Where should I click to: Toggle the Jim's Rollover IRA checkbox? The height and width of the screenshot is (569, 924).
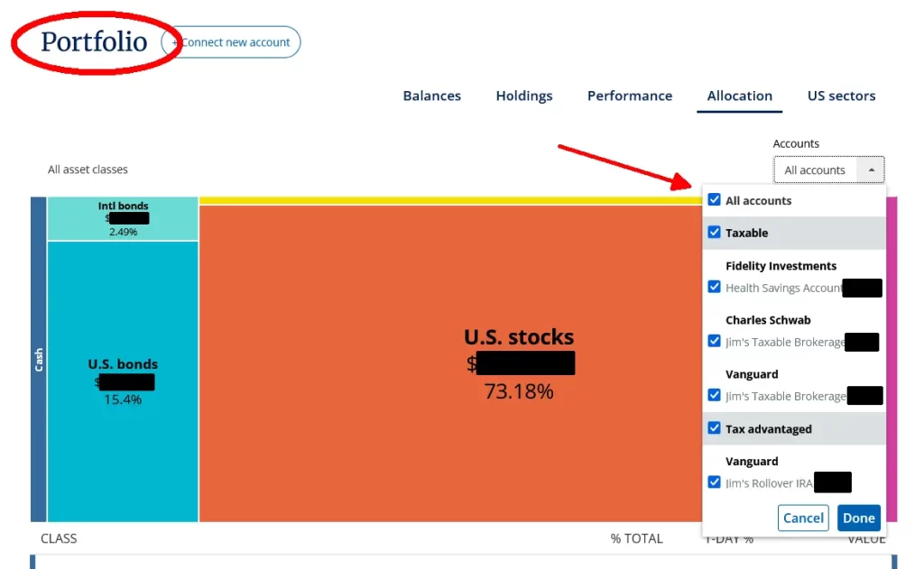[x=714, y=482]
